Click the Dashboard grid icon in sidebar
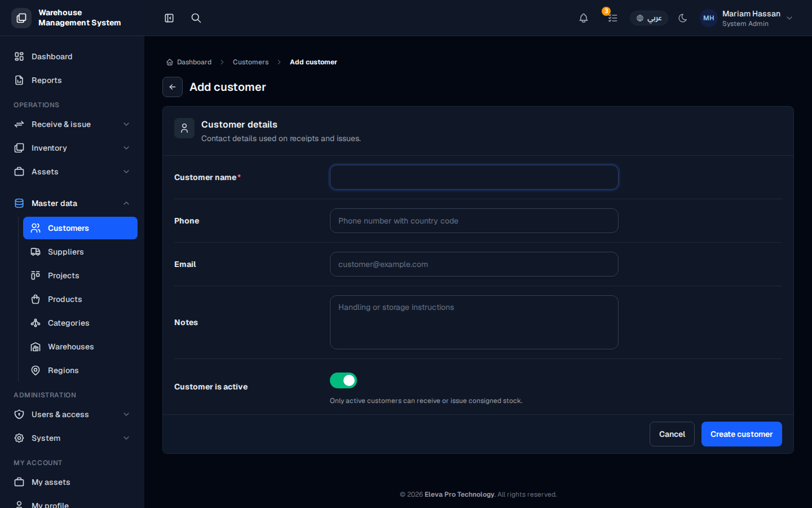 pyautogui.click(x=19, y=56)
